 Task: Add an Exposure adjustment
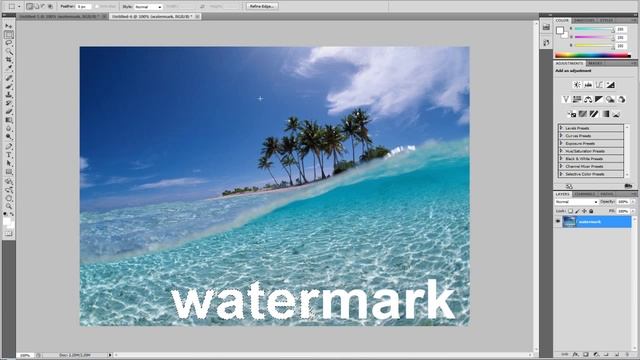[x=610, y=85]
